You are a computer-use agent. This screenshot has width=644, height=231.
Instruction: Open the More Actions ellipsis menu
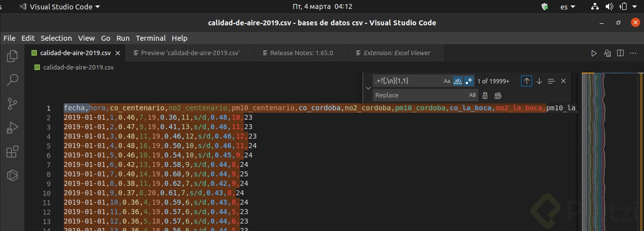tap(633, 53)
